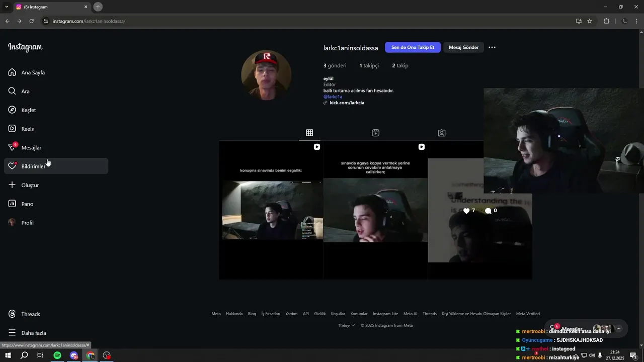644x362 pixels.
Task: Open Yardım footer link
Action: 291,314
